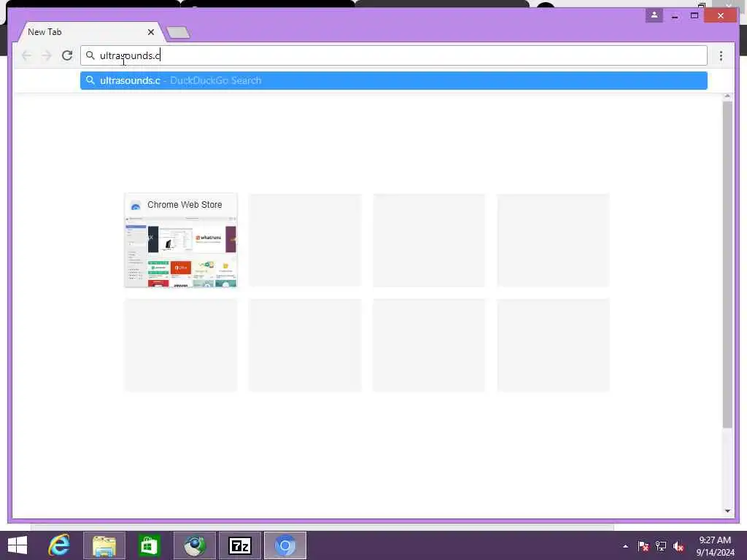Open Action Center flag icon
Screen dimensions: 747x560
643,546
